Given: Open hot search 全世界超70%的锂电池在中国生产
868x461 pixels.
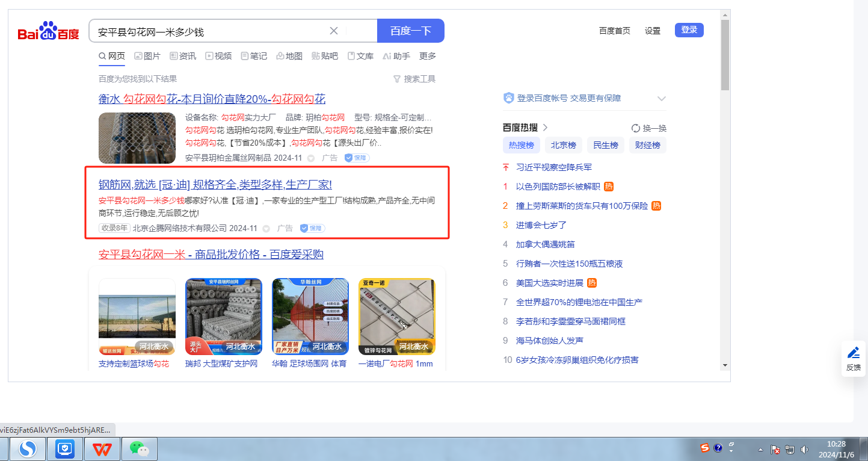Looking at the screenshot, I should [579, 302].
